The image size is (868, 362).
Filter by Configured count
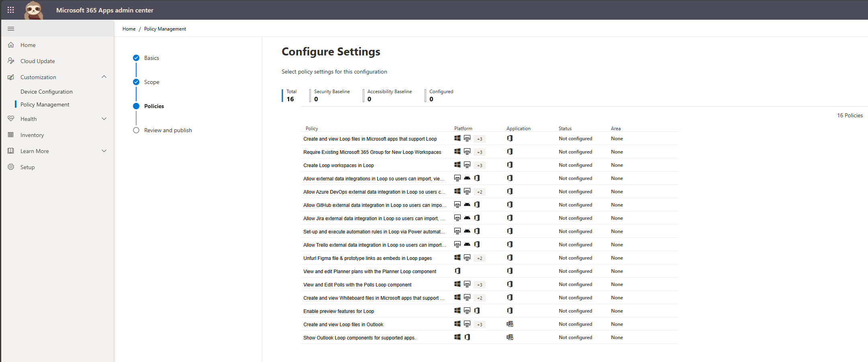pyautogui.click(x=440, y=96)
